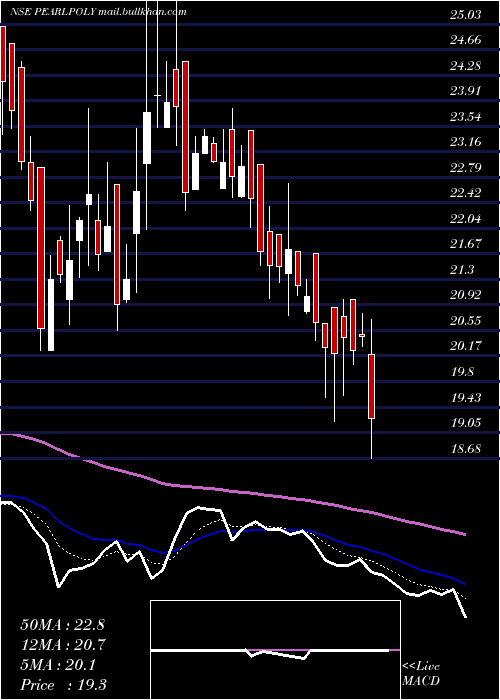Click the 22.42 price axis label
Image resolution: width=500 pixels, height=700 pixels.
(x=465, y=194)
